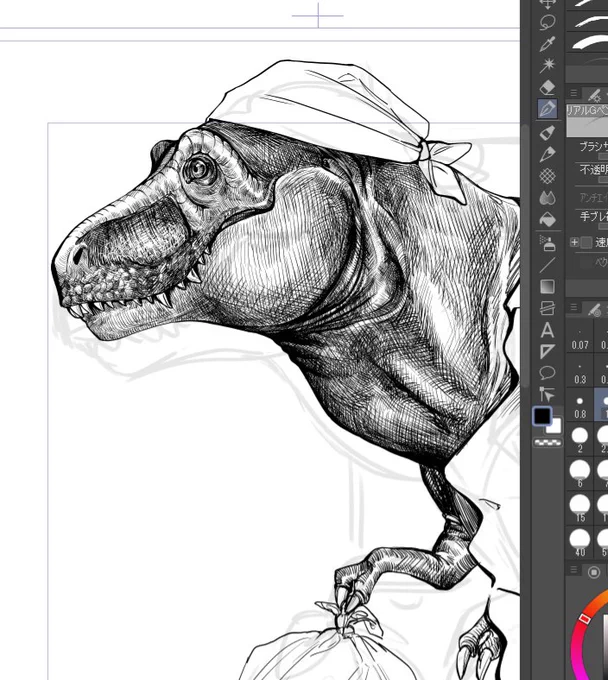The width and height of the screenshot is (608, 680).
Task: Open the Tool Property tab icon
Action: [x=595, y=94]
